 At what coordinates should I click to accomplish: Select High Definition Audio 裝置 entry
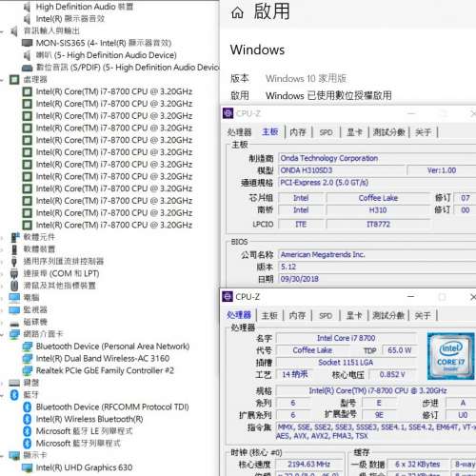pyautogui.click(x=85, y=7)
